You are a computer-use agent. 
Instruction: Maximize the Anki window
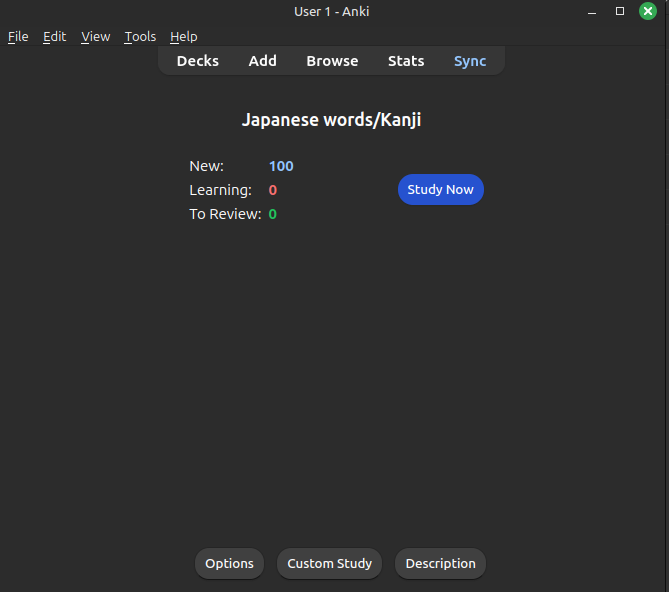(x=620, y=11)
